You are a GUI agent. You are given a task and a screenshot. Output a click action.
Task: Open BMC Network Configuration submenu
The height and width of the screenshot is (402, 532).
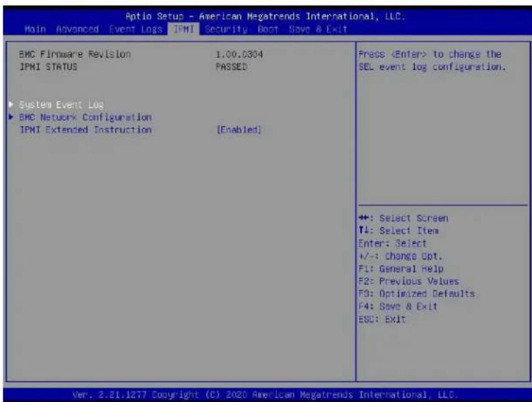[x=85, y=117]
